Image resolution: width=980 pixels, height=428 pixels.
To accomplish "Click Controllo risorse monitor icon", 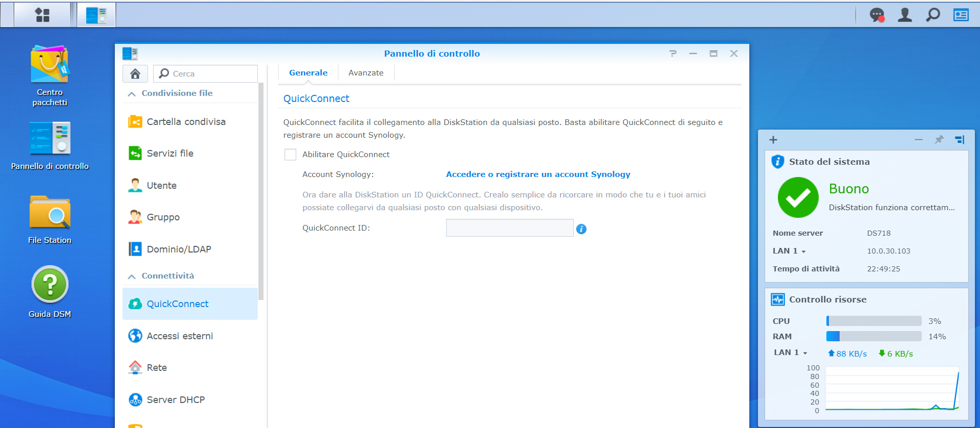I will point(778,299).
